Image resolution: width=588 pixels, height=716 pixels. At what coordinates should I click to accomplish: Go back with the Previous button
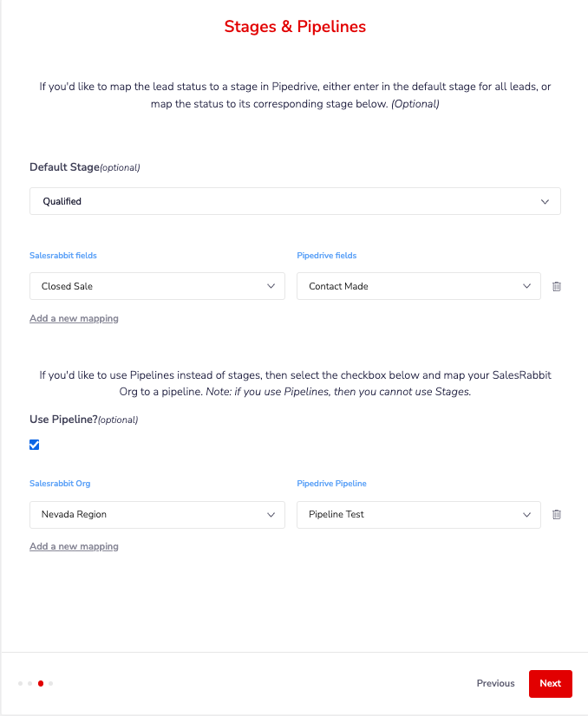coord(495,684)
